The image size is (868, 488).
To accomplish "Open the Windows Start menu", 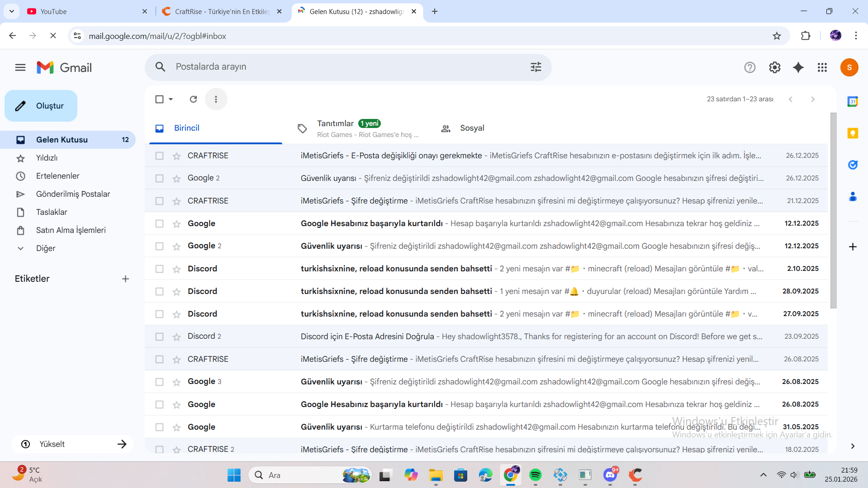I will coord(234,475).
